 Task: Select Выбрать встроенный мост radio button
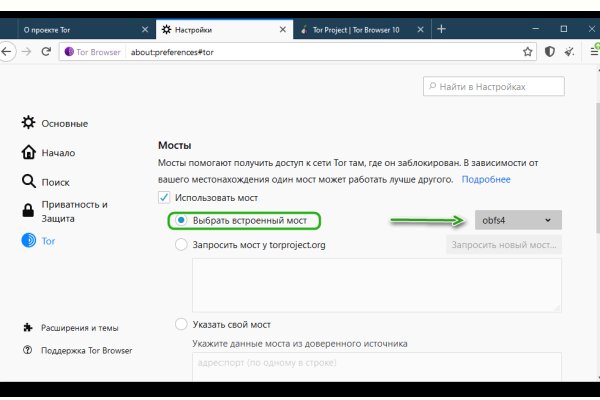pyautogui.click(x=181, y=220)
